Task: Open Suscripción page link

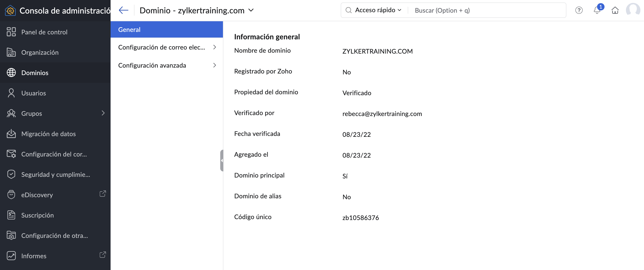Action: pyautogui.click(x=37, y=215)
